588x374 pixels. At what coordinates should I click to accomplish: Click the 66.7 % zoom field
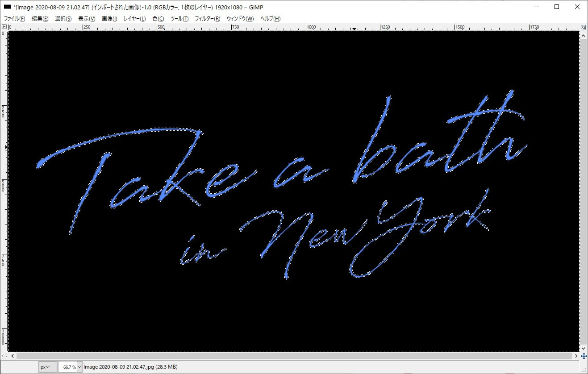click(67, 367)
